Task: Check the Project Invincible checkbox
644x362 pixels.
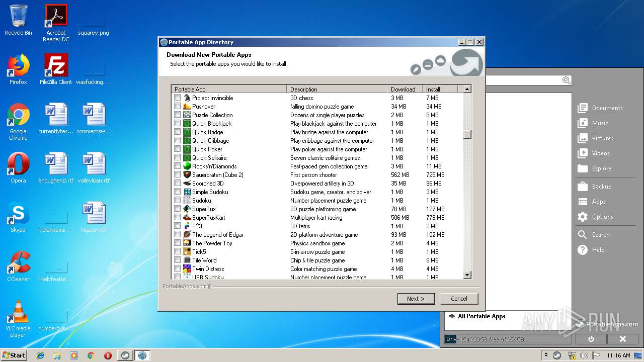Action: [x=177, y=98]
